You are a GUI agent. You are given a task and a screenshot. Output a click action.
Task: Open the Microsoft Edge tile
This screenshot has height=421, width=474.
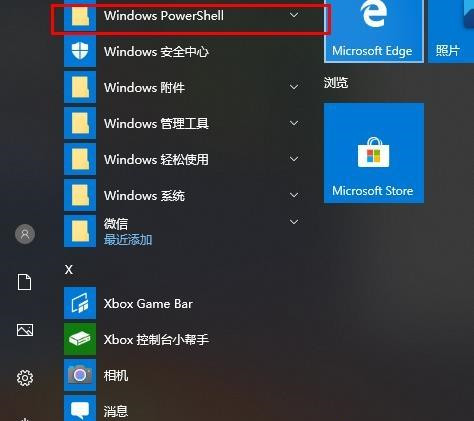tap(374, 31)
